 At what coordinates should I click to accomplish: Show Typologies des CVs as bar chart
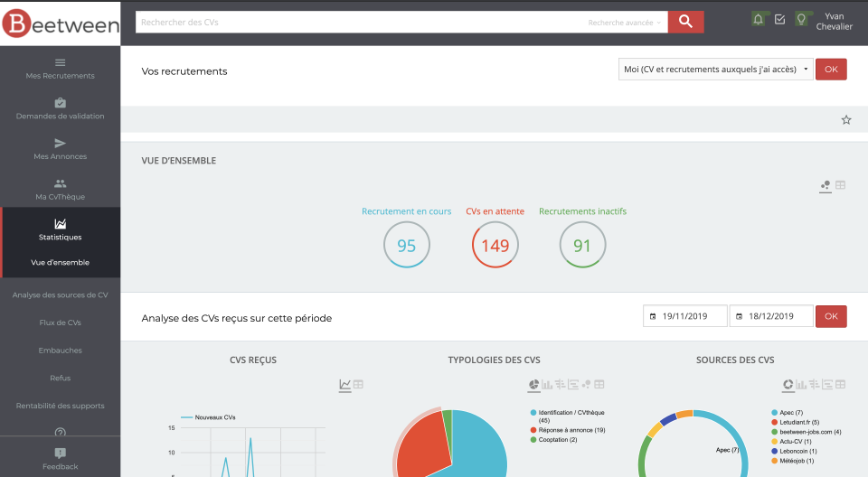point(547,384)
